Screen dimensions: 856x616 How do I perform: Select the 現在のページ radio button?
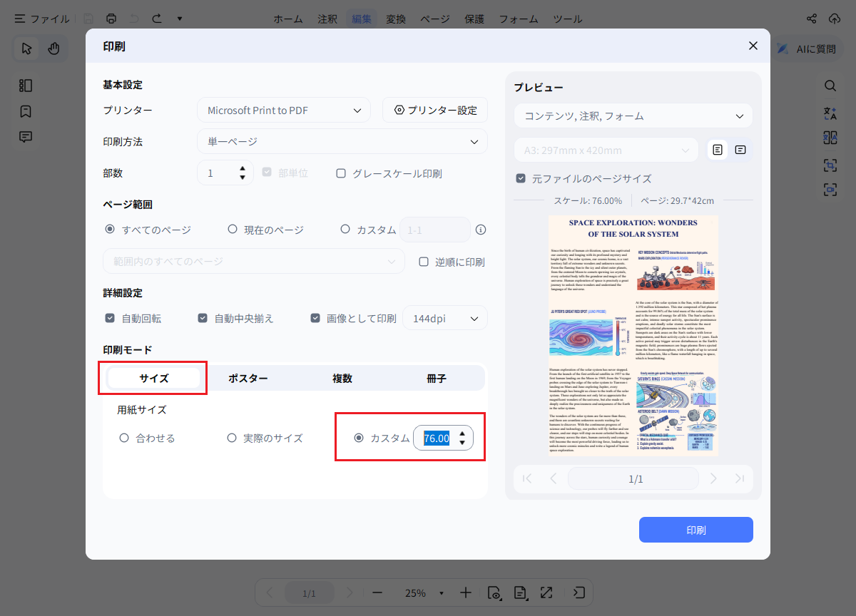tap(233, 230)
